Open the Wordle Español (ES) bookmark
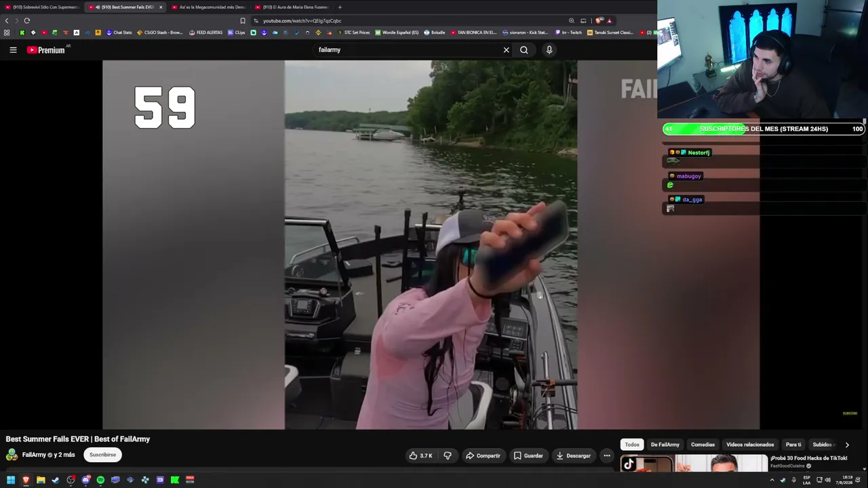The height and width of the screenshot is (488, 868). pyautogui.click(x=397, y=33)
